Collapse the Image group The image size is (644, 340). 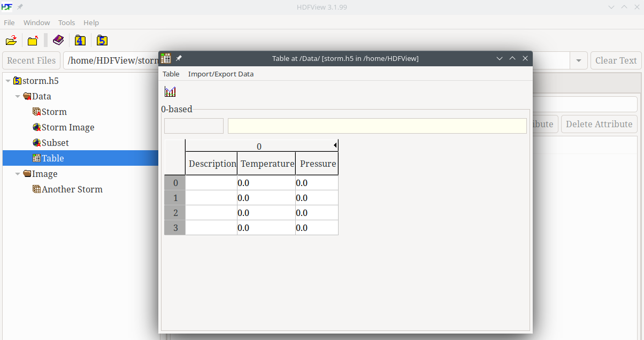point(18,174)
